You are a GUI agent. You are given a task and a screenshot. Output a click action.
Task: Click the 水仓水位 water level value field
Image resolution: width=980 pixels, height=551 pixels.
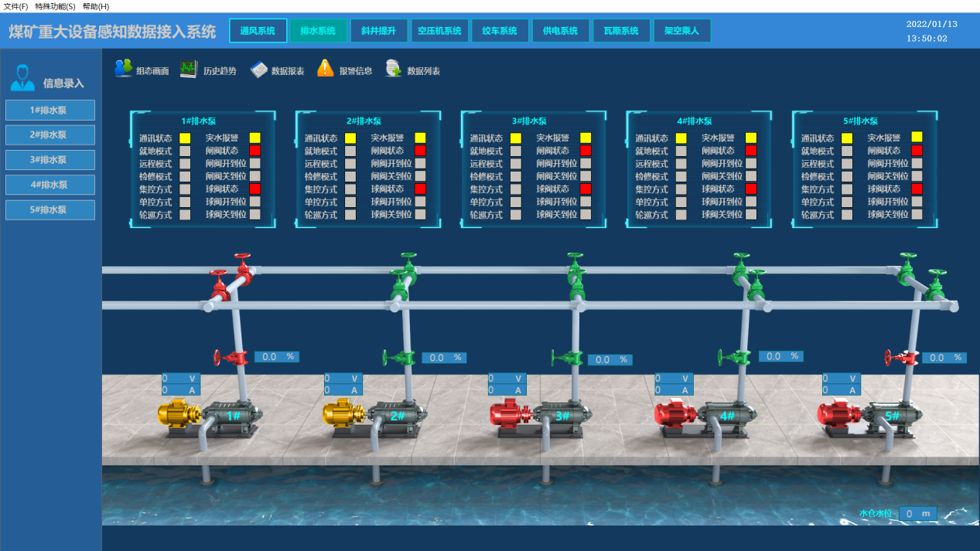pos(917,514)
